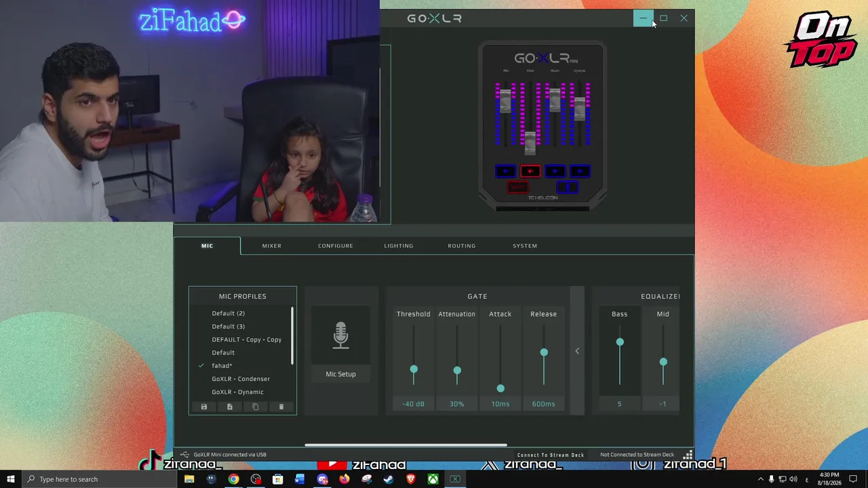Open the LIGHTING tab
The height and width of the screenshot is (488, 868).
(x=399, y=245)
